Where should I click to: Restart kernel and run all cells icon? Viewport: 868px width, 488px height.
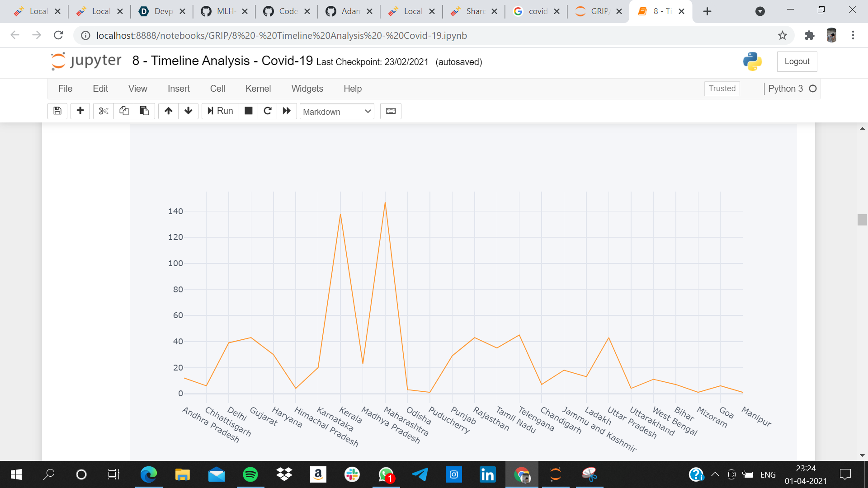click(287, 111)
